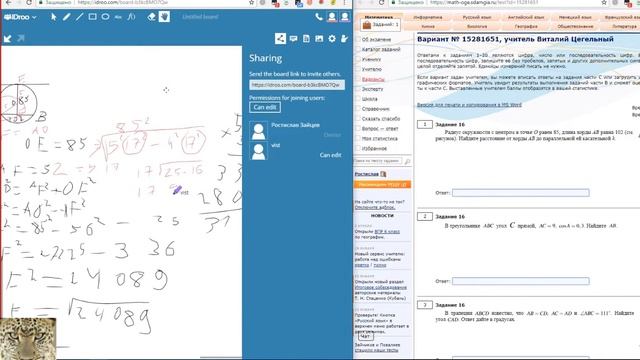Open the География subject tab
Screen dimensions: 640x360
coord(526,27)
